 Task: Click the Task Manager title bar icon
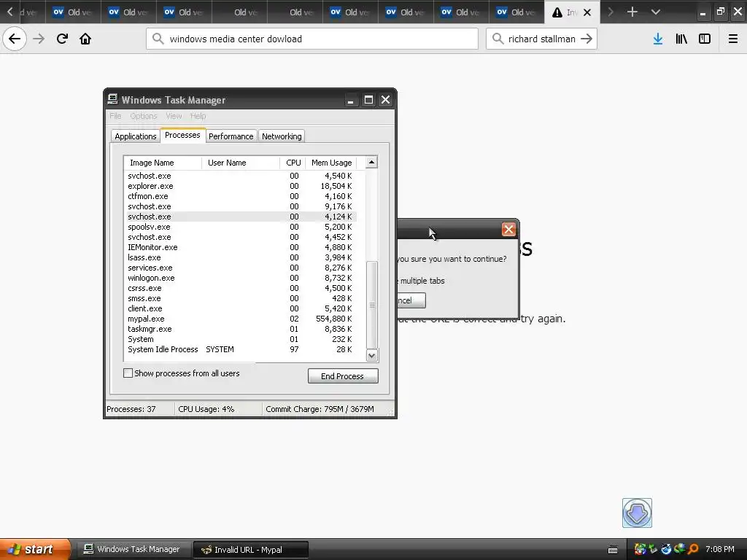(x=112, y=99)
